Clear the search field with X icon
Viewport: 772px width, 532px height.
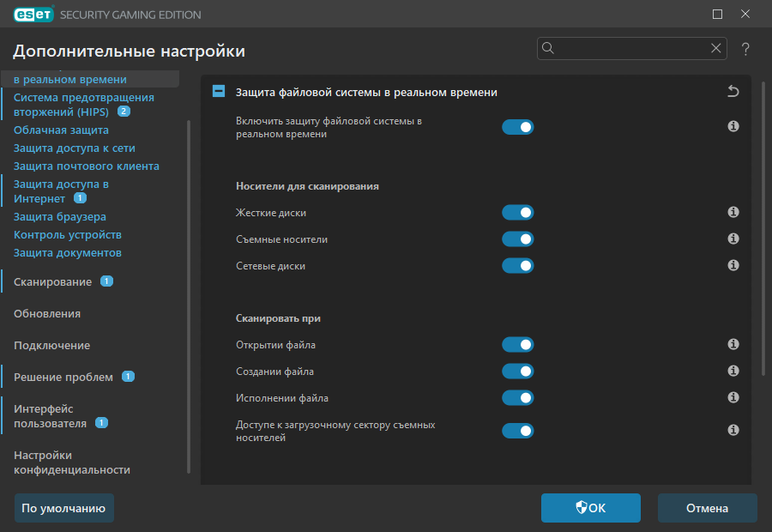[x=716, y=48]
